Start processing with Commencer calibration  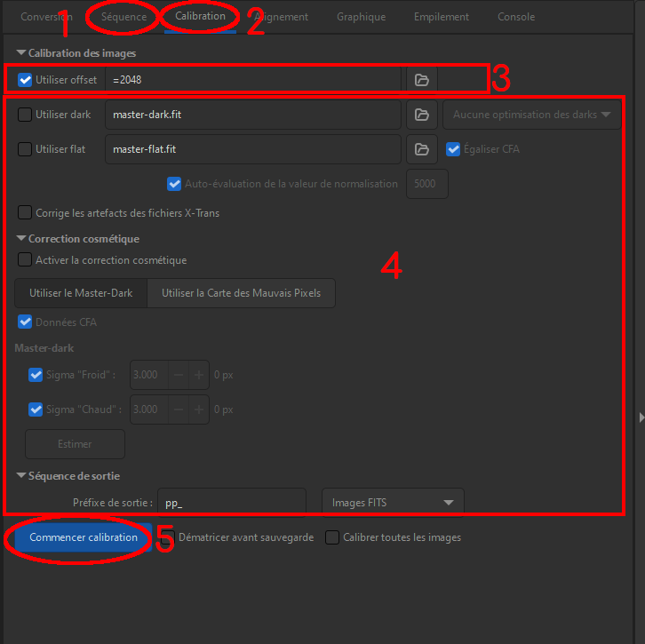point(84,537)
